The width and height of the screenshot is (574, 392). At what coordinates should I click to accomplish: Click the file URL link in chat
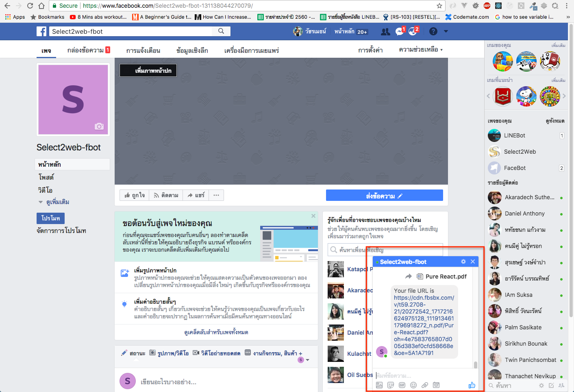(x=424, y=325)
